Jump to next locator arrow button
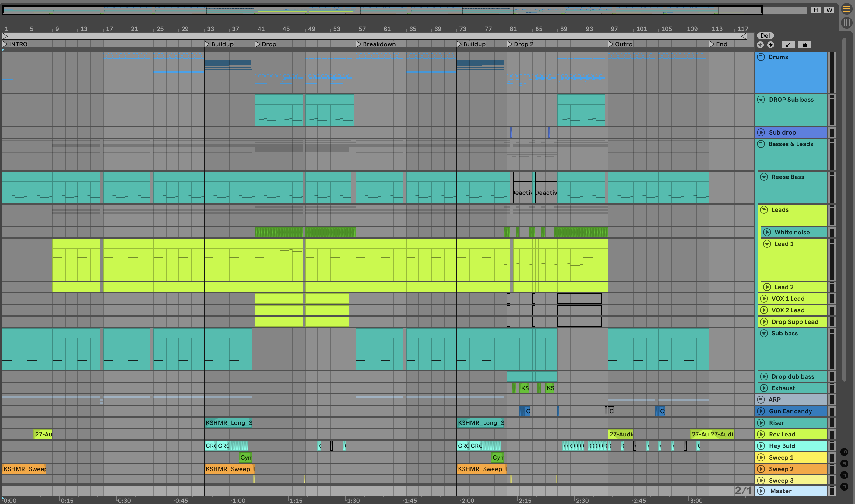The height and width of the screenshot is (504, 855). (771, 45)
